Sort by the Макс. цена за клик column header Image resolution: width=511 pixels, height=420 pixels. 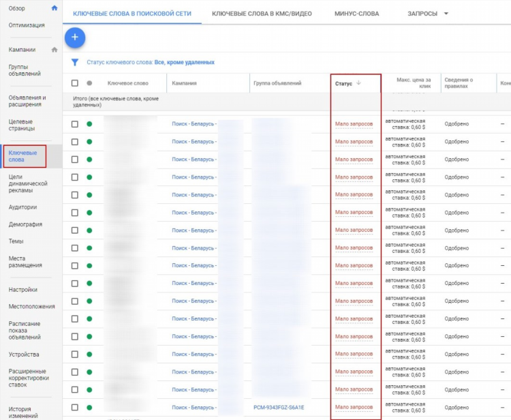(x=414, y=82)
